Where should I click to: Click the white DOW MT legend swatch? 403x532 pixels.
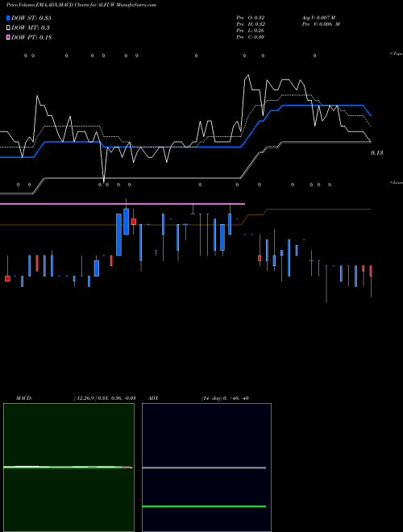(8, 28)
